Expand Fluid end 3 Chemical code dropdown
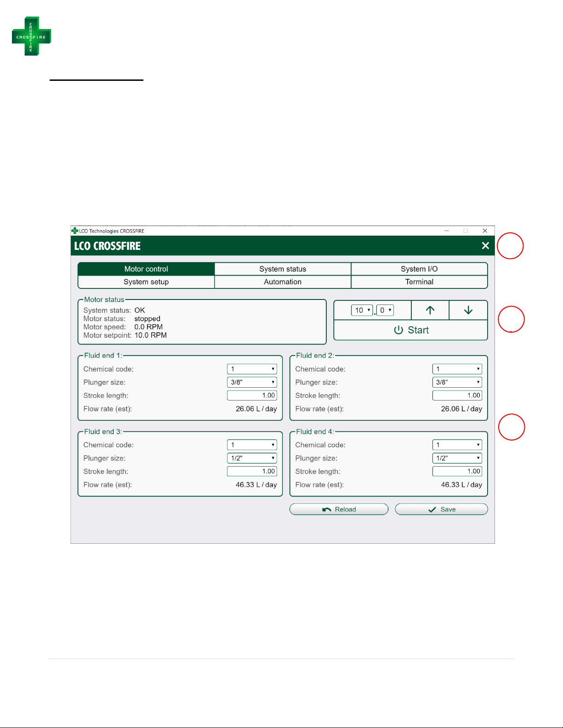 click(x=252, y=445)
